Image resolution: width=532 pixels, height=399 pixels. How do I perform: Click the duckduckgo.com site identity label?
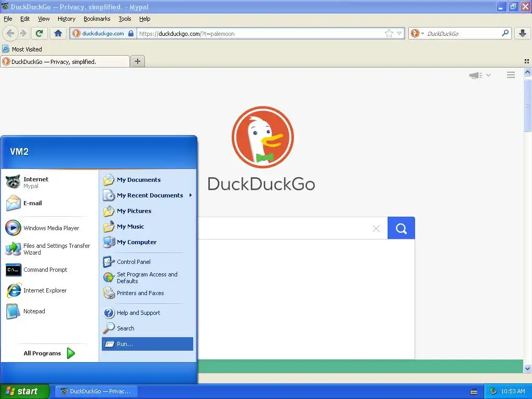tap(103, 33)
